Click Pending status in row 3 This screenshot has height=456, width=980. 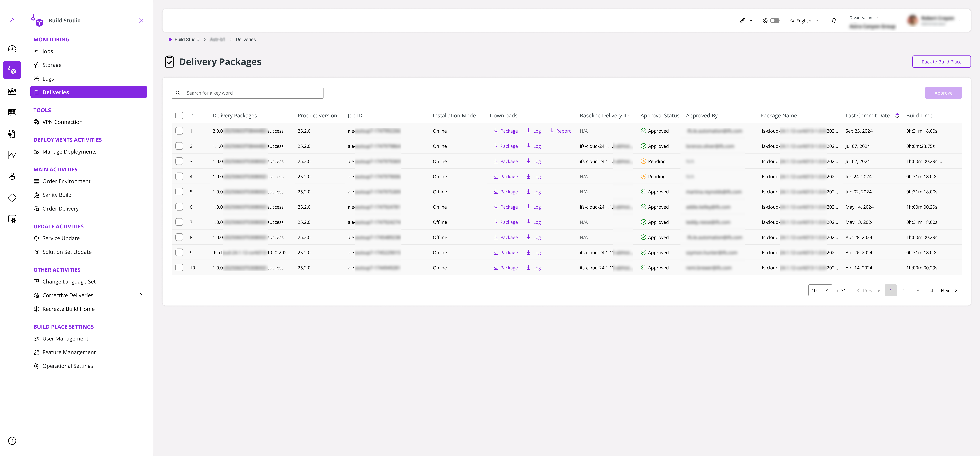click(653, 161)
